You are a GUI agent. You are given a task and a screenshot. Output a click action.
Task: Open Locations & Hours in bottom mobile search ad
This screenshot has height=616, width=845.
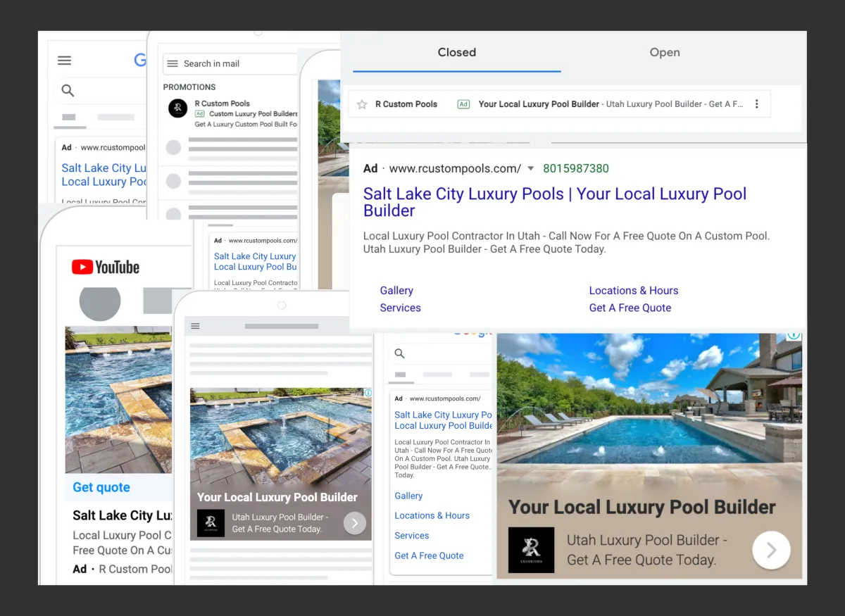click(x=432, y=515)
